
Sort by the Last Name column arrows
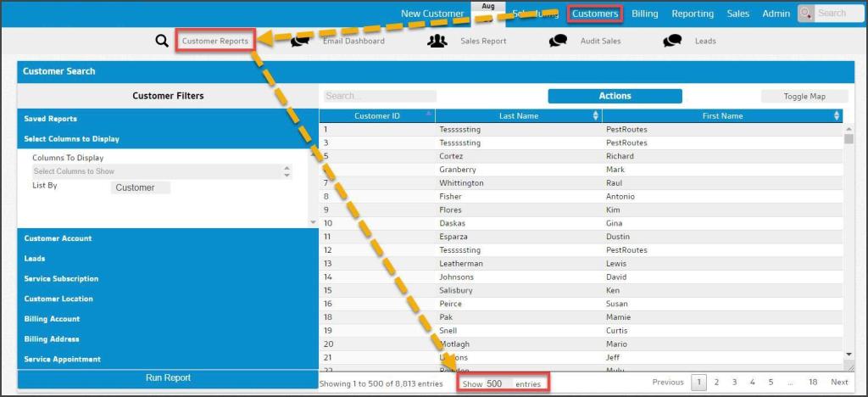pos(595,116)
